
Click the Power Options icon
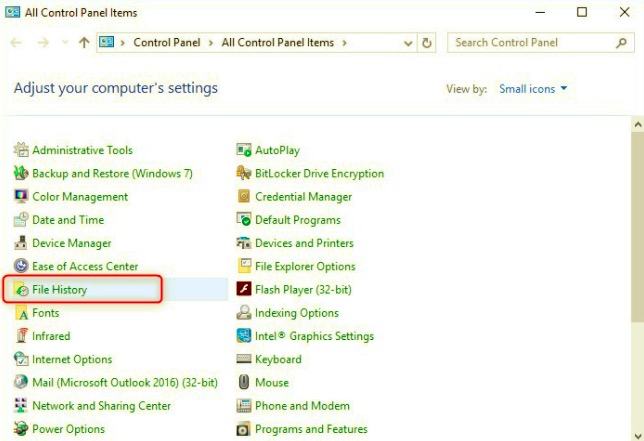pos(21,429)
